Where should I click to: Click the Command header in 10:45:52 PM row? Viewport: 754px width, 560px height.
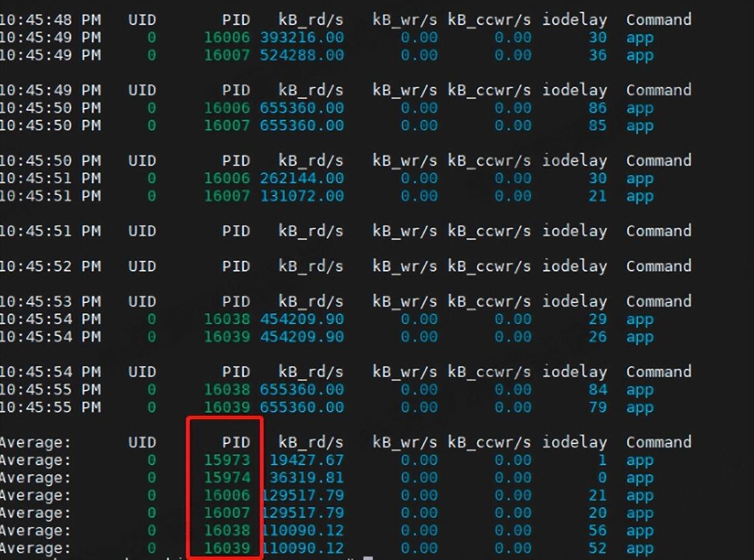659,266
